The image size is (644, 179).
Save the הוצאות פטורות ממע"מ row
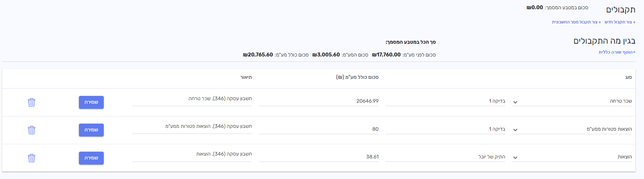91,130
